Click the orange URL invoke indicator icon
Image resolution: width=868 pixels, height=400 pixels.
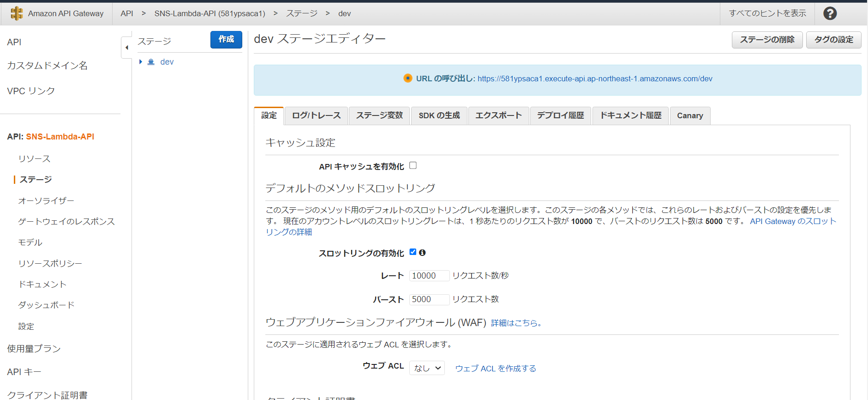click(407, 78)
